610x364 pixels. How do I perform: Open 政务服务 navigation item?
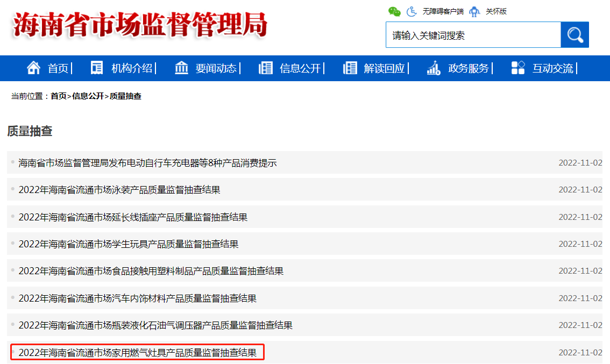click(x=469, y=68)
